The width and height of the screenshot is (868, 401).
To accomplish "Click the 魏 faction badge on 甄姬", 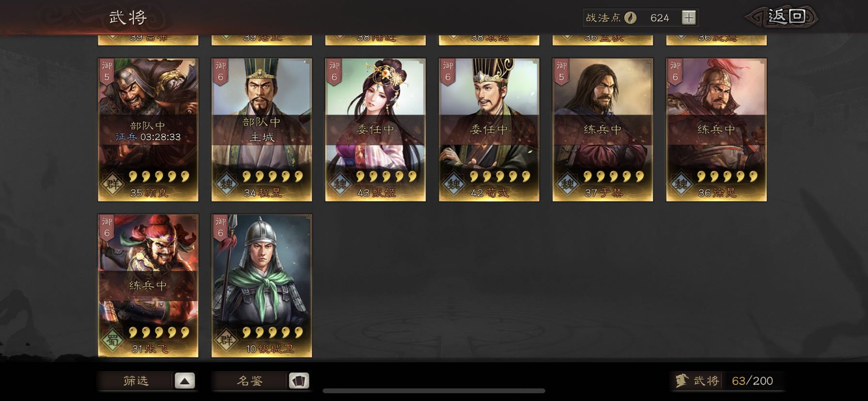I will (340, 184).
